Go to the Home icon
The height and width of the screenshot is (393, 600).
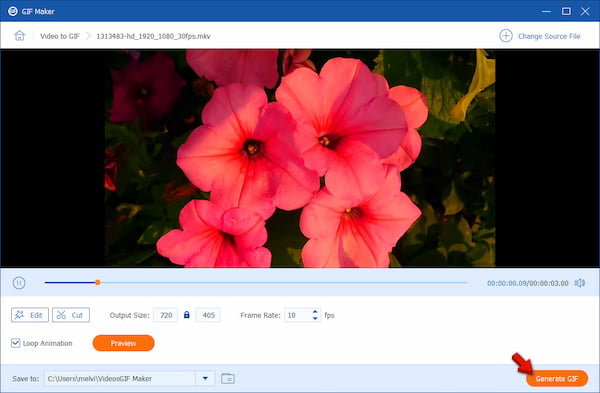click(x=20, y=36)
